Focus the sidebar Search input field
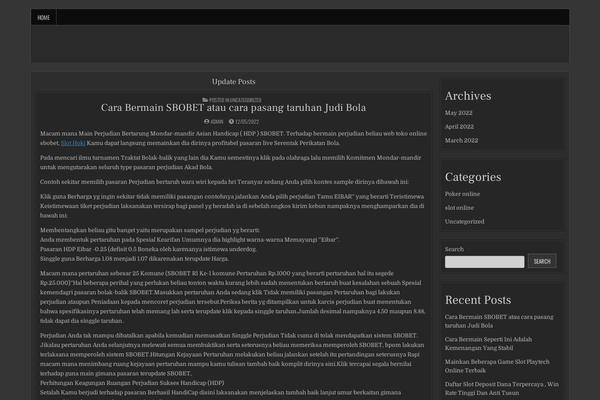Image resolution: width=600 pixels, height=400 pixels. point(484,262)
